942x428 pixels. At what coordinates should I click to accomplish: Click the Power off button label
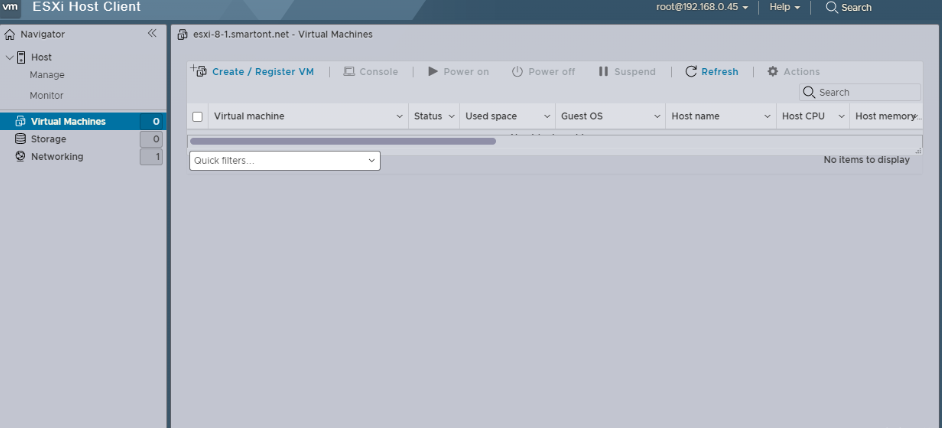tap(552, 72)
